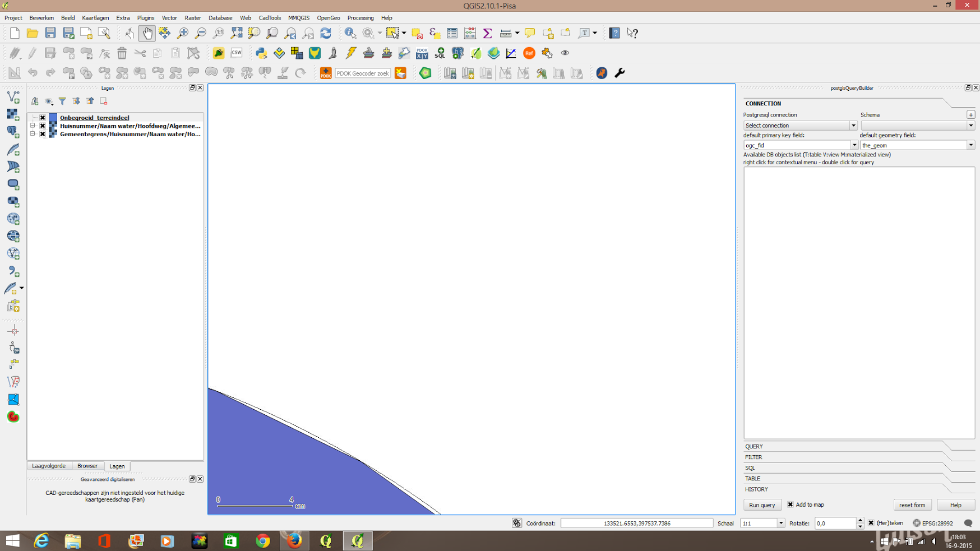Click the Coördinaat input field
Screen dimensions: 980x551
tap(637, 523)
